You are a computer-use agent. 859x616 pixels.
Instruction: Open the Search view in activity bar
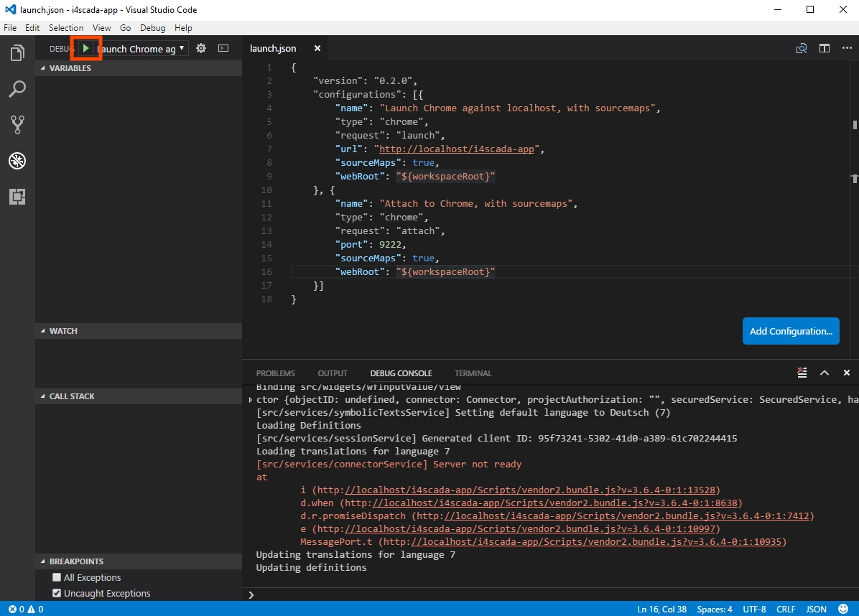point(17,89)
